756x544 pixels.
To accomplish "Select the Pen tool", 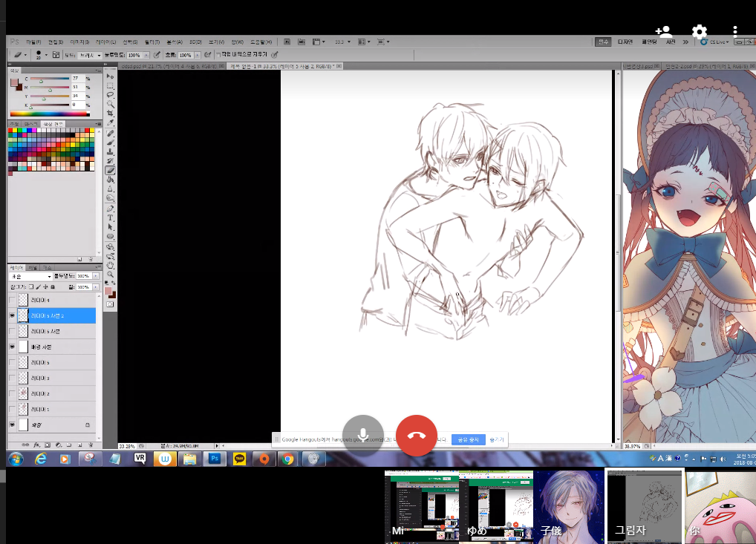I will coord(111,209).
